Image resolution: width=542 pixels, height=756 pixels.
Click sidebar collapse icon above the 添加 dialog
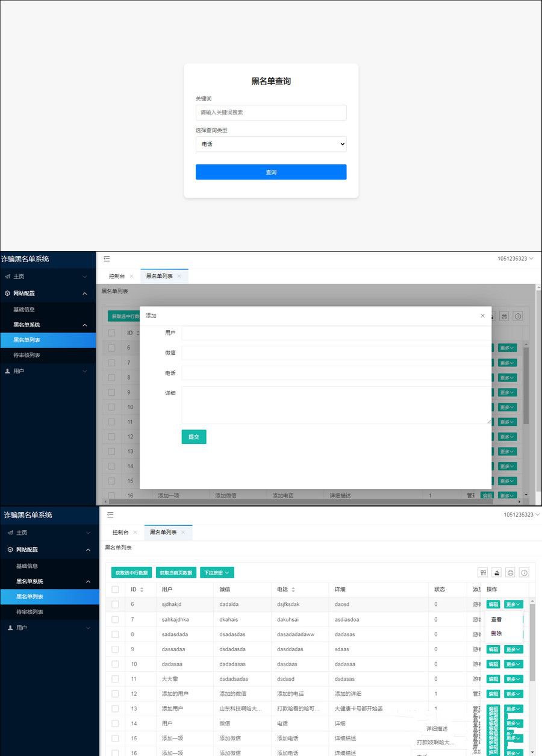[107, 259]
